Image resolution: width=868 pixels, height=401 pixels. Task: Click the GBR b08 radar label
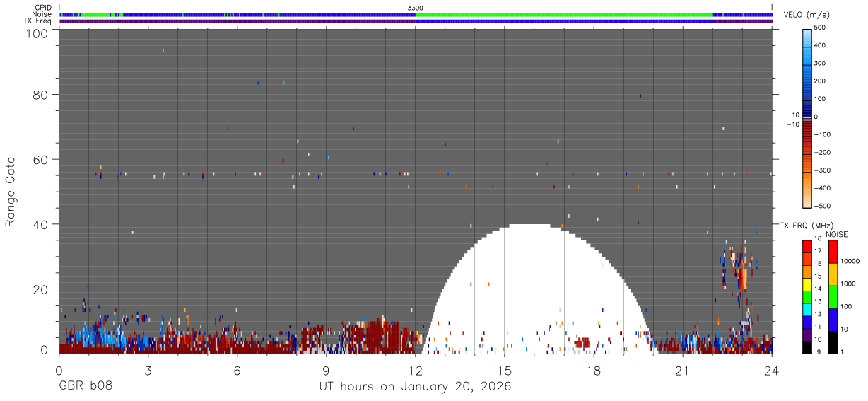click(x=86, y=387)
